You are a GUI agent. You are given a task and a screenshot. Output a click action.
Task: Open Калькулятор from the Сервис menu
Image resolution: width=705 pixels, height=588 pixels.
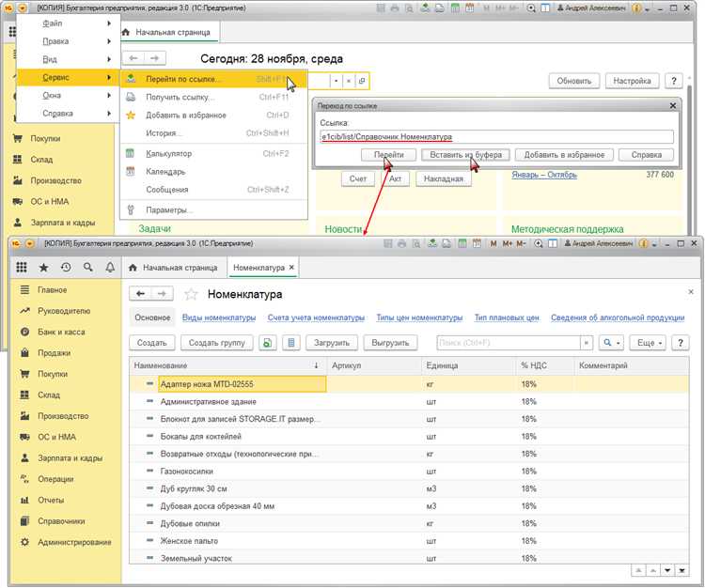pyautogui.click(x=169, y=153)
